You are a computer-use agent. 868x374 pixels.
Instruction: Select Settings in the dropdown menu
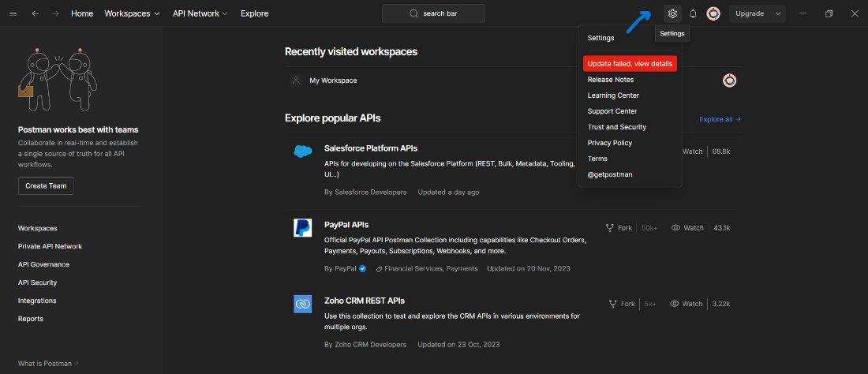(600, 38)
